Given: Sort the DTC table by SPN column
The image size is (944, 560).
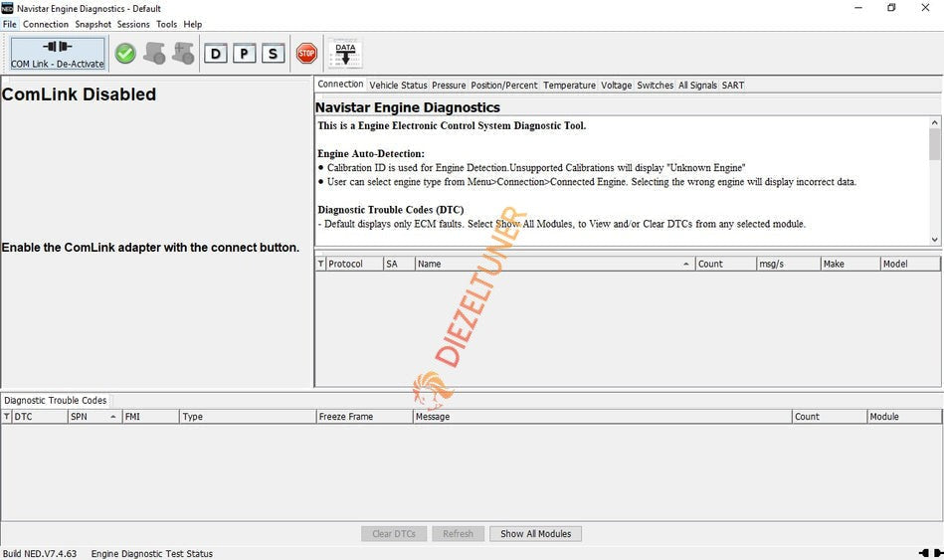Looking at the screenshot, I should pyautogui.click(x=94, y=417).
